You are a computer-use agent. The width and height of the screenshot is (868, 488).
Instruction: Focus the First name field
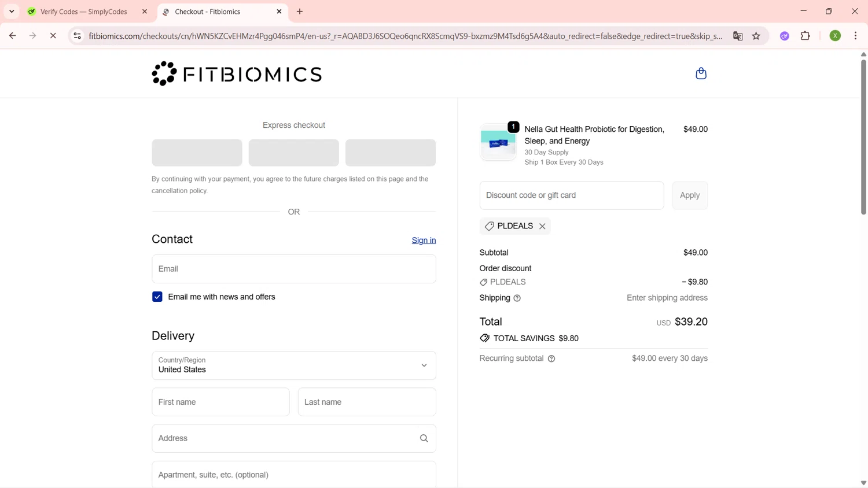(220, 402)
